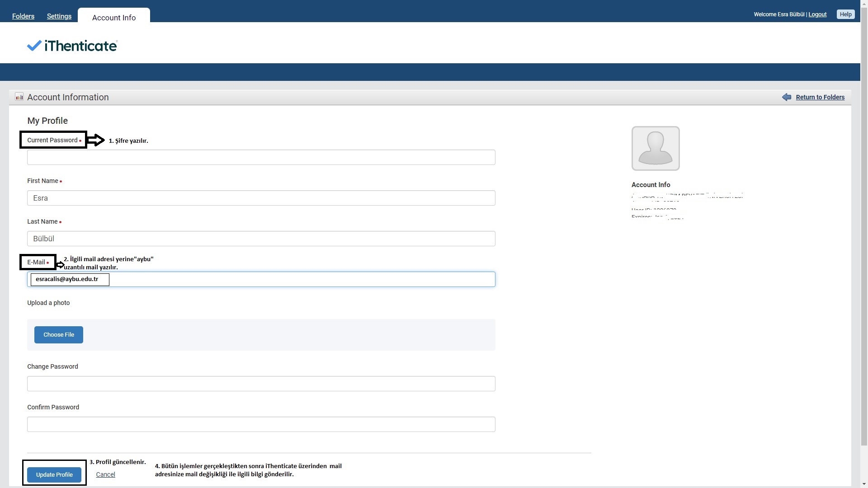Click the profile avatar placeholder image
The height and width of the screenshot is (488, 868).
click(x=655, y=148)
